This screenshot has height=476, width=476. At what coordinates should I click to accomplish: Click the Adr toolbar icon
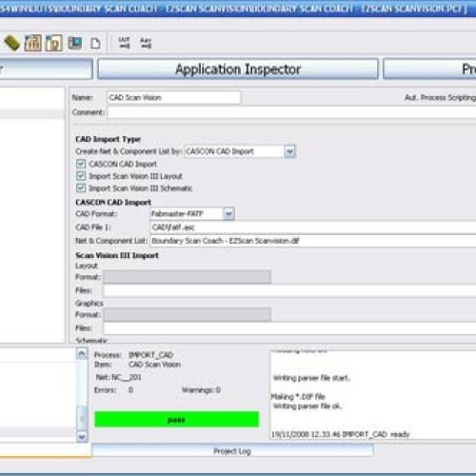point(146,43)
